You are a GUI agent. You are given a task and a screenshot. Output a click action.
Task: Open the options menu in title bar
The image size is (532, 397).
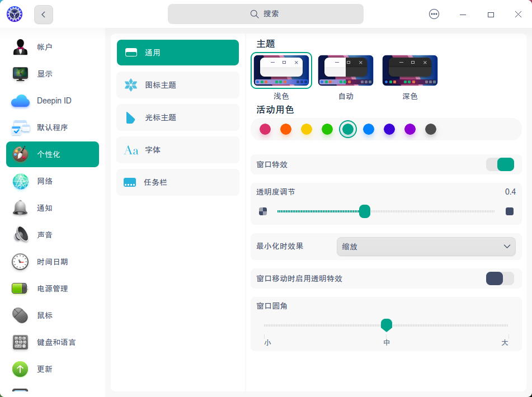434,14
